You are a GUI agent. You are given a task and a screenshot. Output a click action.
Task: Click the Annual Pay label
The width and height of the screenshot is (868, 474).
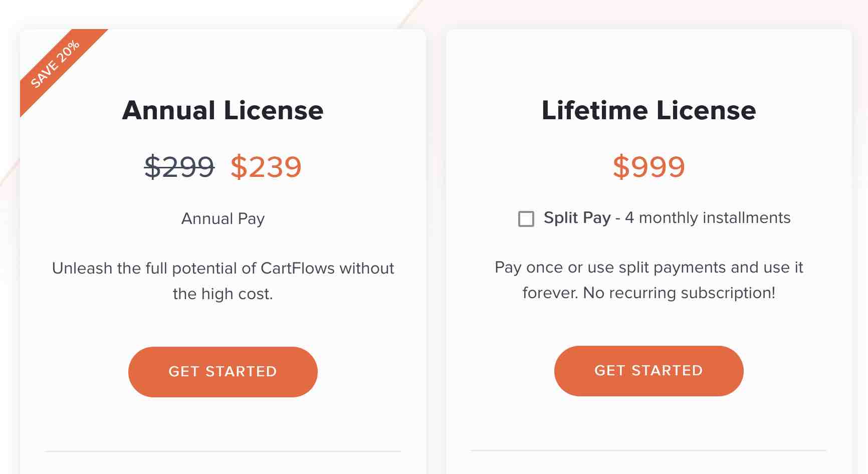pyautogui.click(x=223, y=218)
